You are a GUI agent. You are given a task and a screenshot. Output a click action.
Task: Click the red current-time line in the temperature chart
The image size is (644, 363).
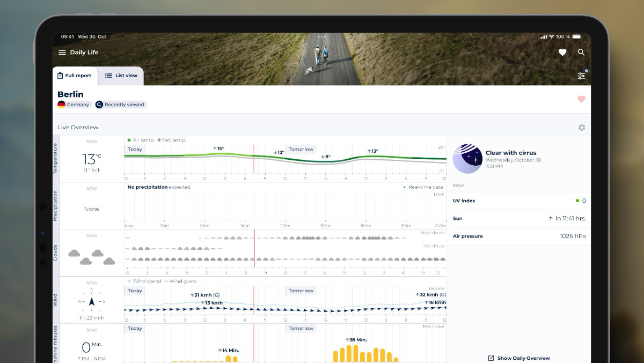pyautogui.click(x=254, y=159)
